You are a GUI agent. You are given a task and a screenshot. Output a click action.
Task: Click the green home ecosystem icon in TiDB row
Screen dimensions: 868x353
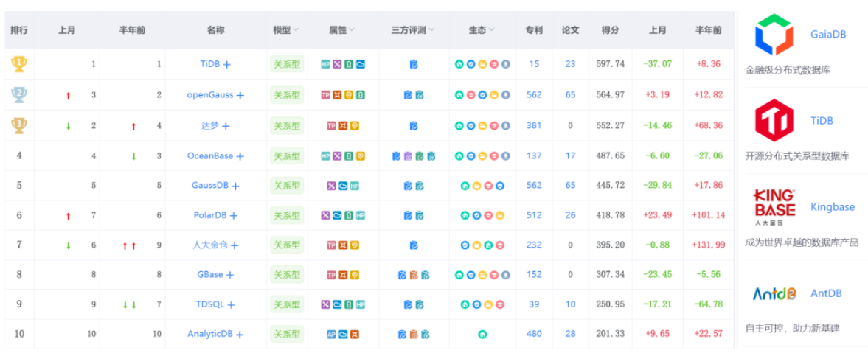459,64
